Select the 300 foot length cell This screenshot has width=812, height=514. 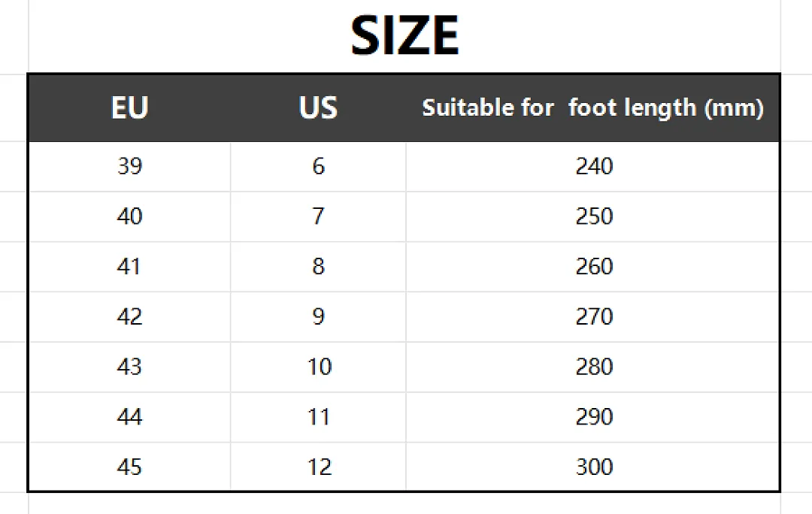pos(593,467)
